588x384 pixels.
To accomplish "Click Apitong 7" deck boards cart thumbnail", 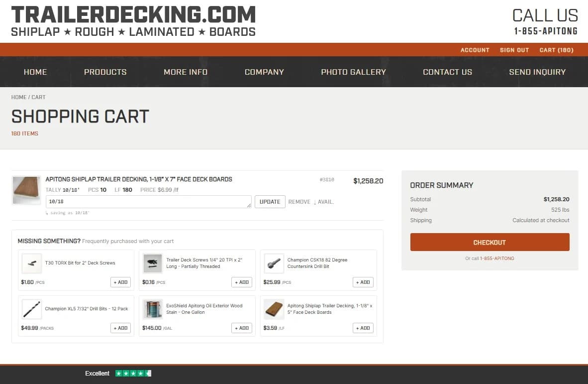I will (x=26, y=190).
